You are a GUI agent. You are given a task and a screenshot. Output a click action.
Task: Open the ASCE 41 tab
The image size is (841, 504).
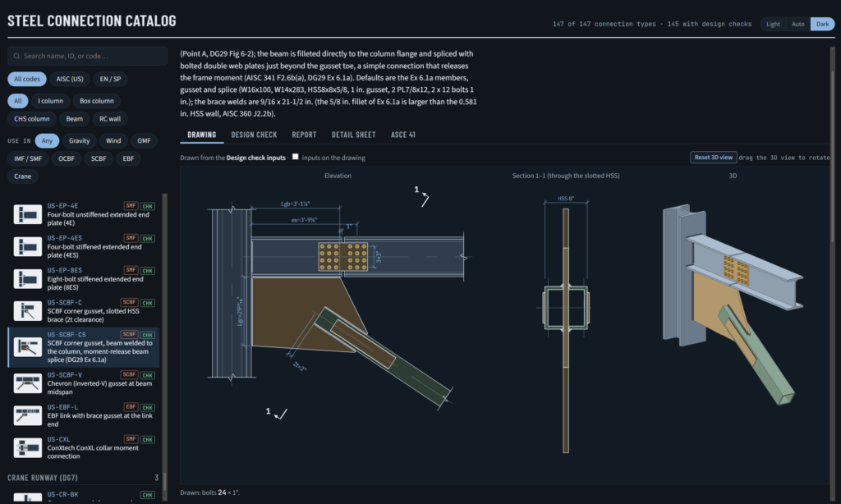pos(402,135)
